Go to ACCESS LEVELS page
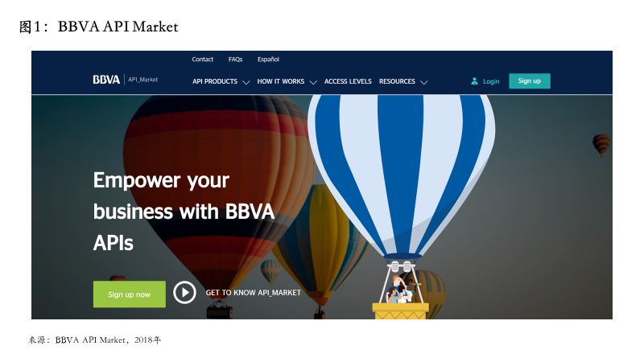 click(348, 81)
